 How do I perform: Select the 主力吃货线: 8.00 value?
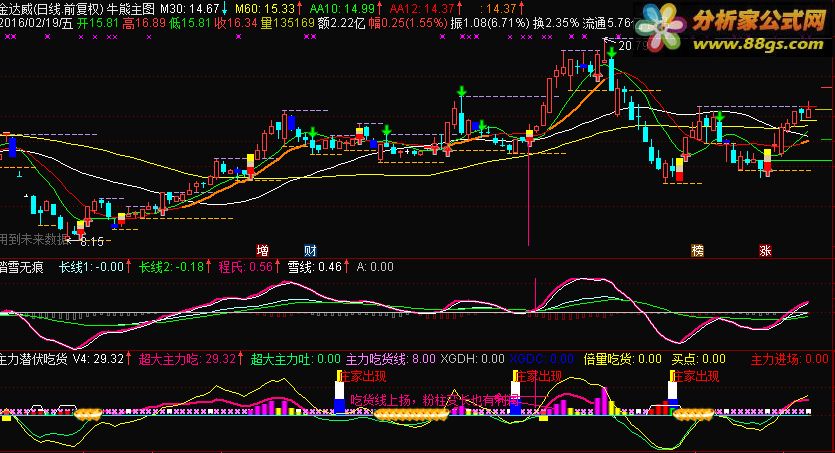click(391, 359)
